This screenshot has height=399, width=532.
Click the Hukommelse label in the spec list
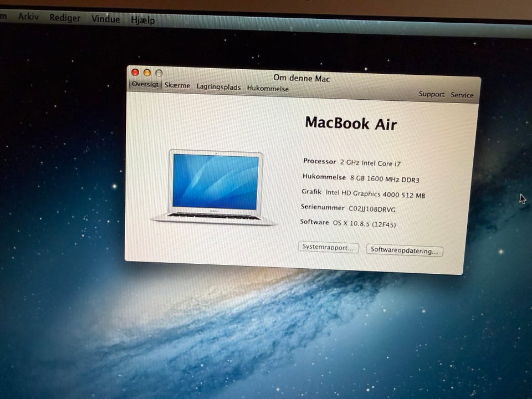pos(324,177)
